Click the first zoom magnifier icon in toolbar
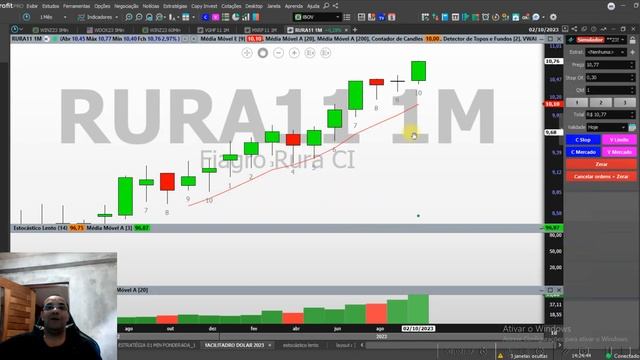The height and width of the screenshot is (360, 640). tap(129, 17)
